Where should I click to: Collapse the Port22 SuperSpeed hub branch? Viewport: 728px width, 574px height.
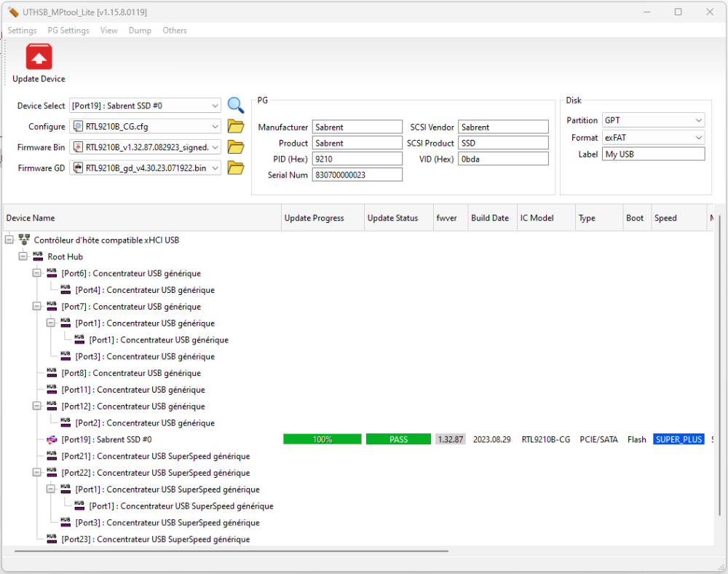[36, 473]
